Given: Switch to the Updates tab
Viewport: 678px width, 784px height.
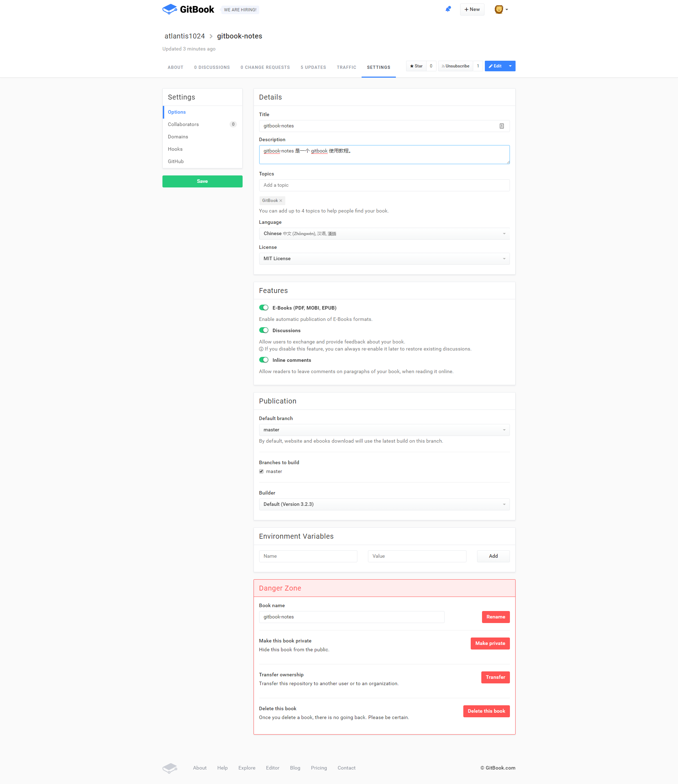Looking at the screenshot, I should point(314,67).
